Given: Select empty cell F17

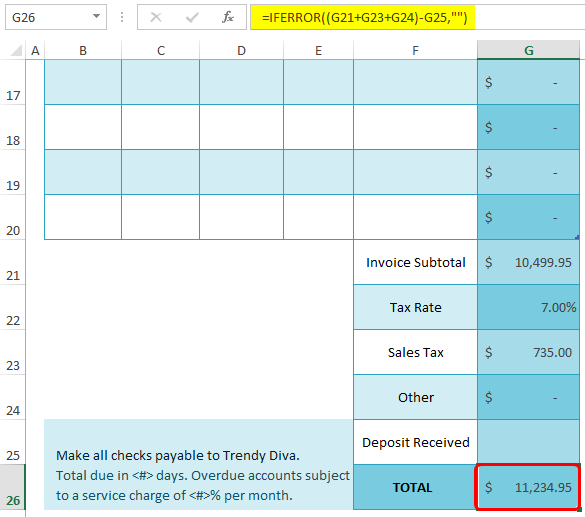Looking at the screenshot, I should 415,82.
